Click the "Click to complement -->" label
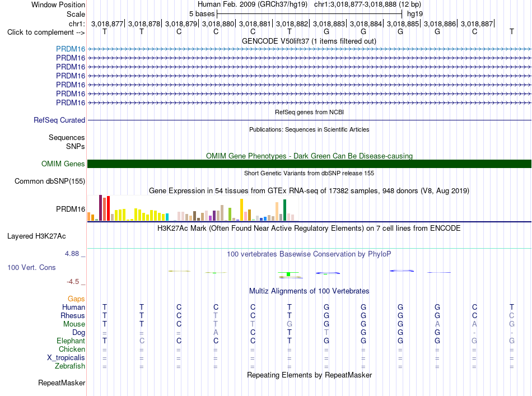Image resolution: width=532 pixels, height=396 pixels. pos(46,32)
